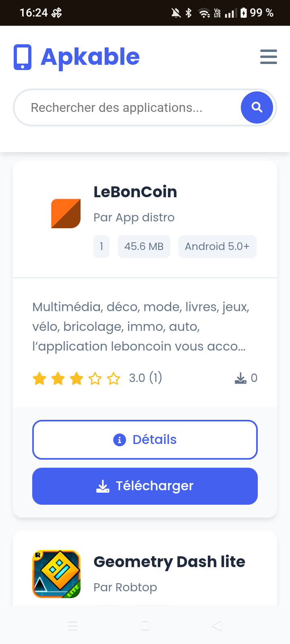
Task: Open the Android recent apps button
Action: 72,625
